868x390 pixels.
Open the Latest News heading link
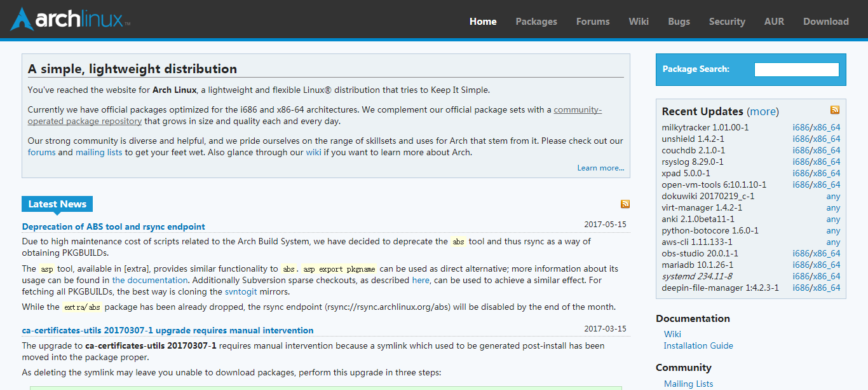click(57, 204)
